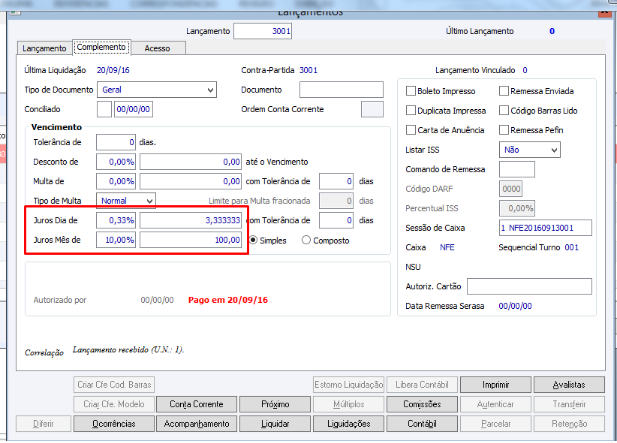Check the Código Barras Lido checkbox
Screen dimensions: 617x443
point(504,110)
